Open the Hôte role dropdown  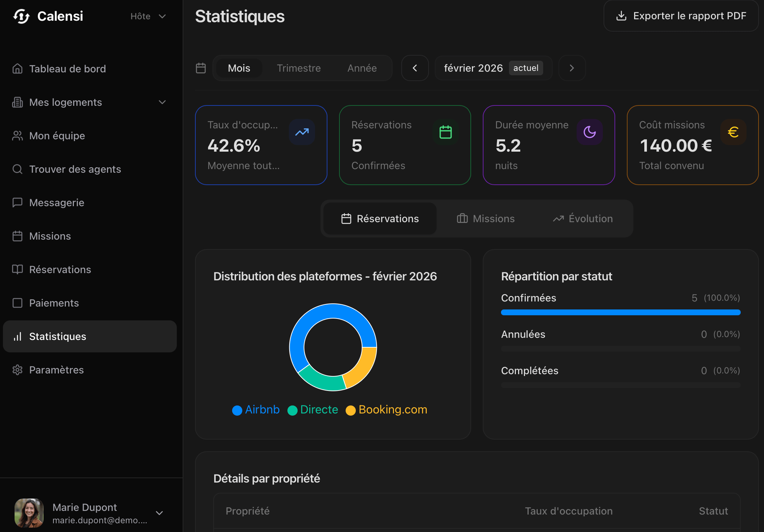click(148, 16)
